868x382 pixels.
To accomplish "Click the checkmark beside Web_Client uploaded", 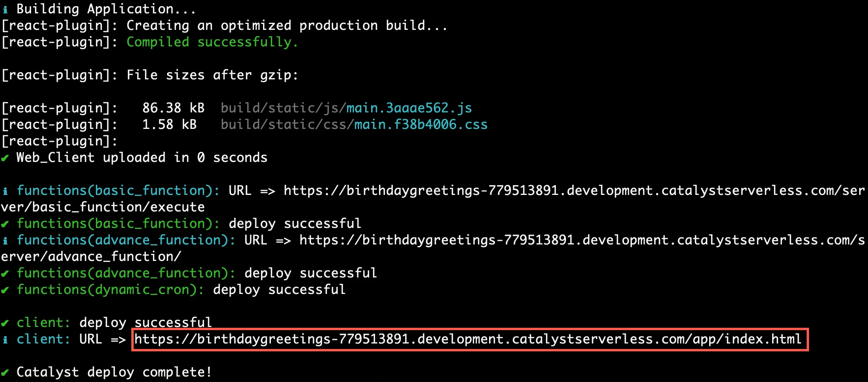I will tap(5, 158).
